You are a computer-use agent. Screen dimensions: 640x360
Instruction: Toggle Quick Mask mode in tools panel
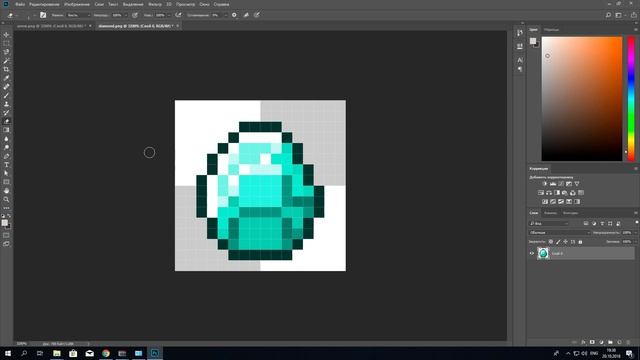pyautogui.click(x=6, y=235)
